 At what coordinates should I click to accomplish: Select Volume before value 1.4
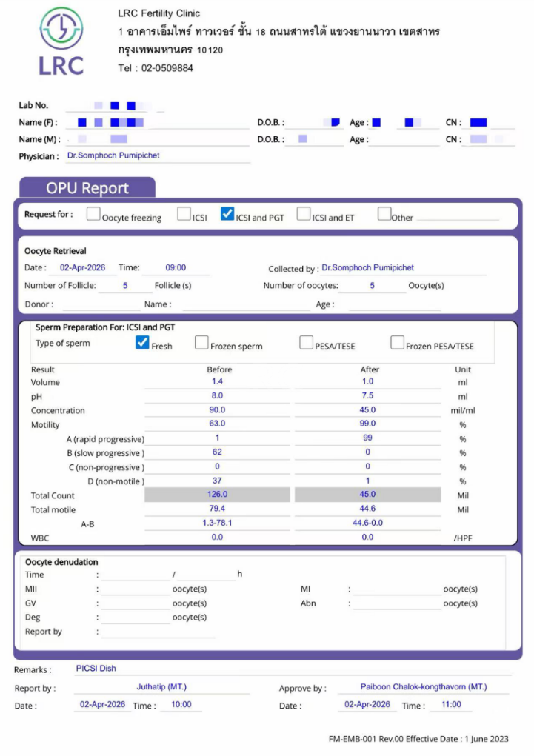point(217,382)
